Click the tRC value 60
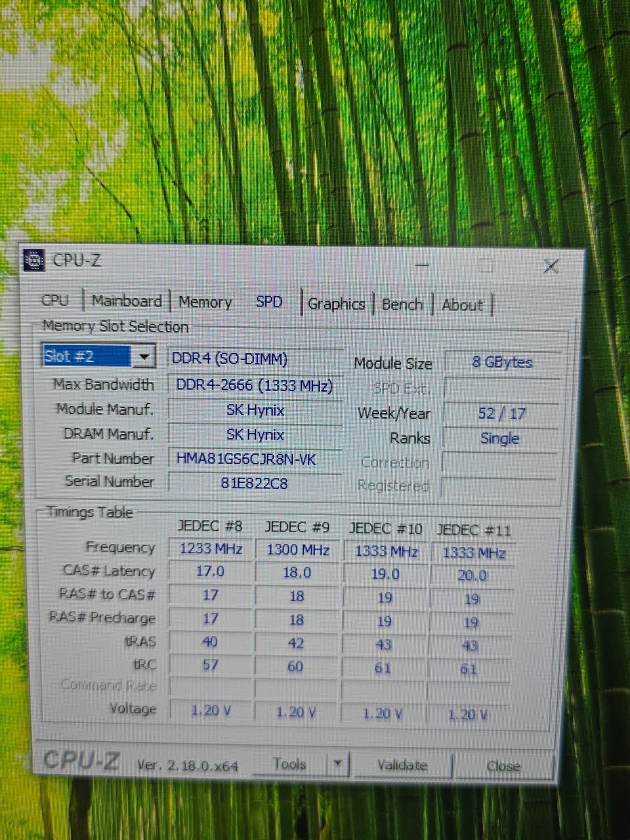 pos(295,667)
